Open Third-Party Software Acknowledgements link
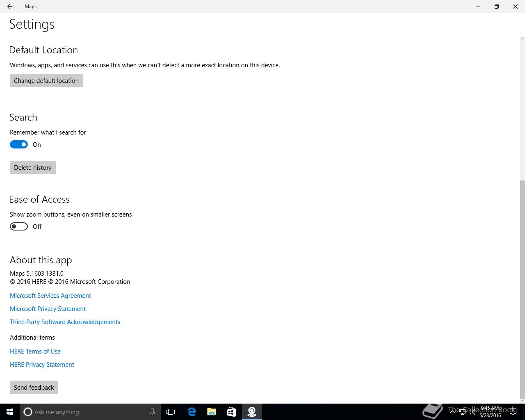Screen dimensions: 525x420 coord(65,322)
